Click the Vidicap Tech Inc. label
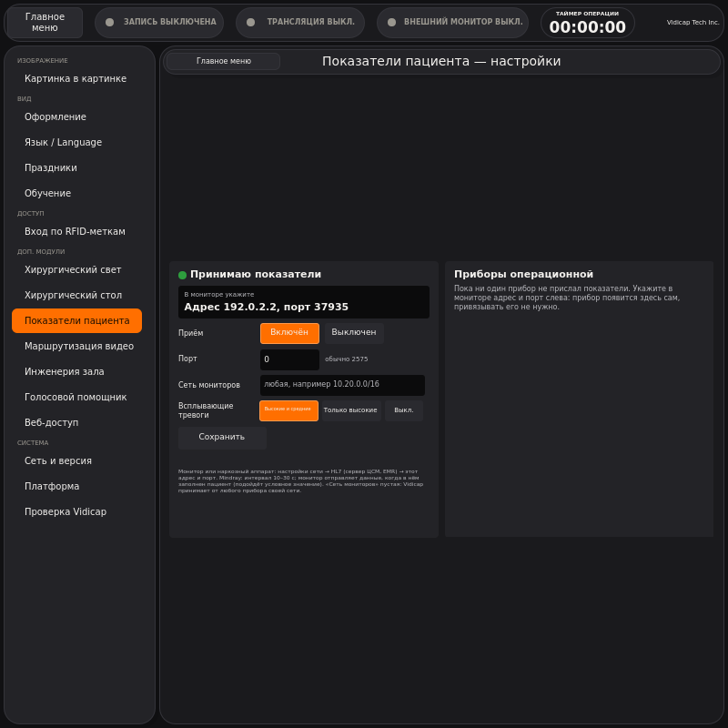This screenshot has width=728, height=728. click(x=693, y=22)
